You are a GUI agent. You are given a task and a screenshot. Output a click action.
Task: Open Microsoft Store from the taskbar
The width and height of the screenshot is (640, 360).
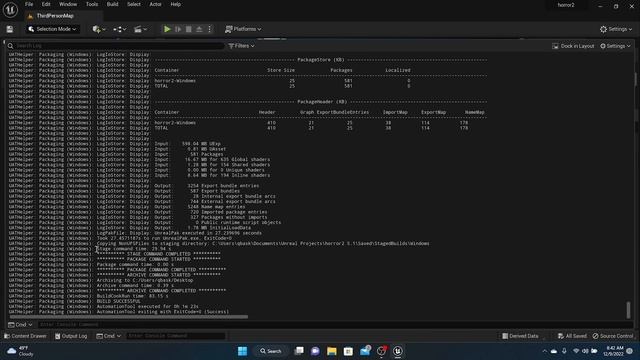(348, 351)
